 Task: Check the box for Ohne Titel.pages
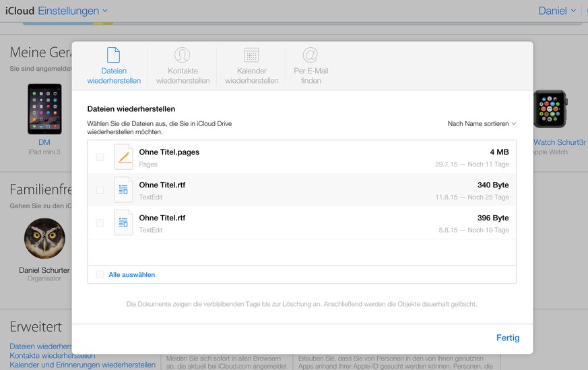(100, 157)
